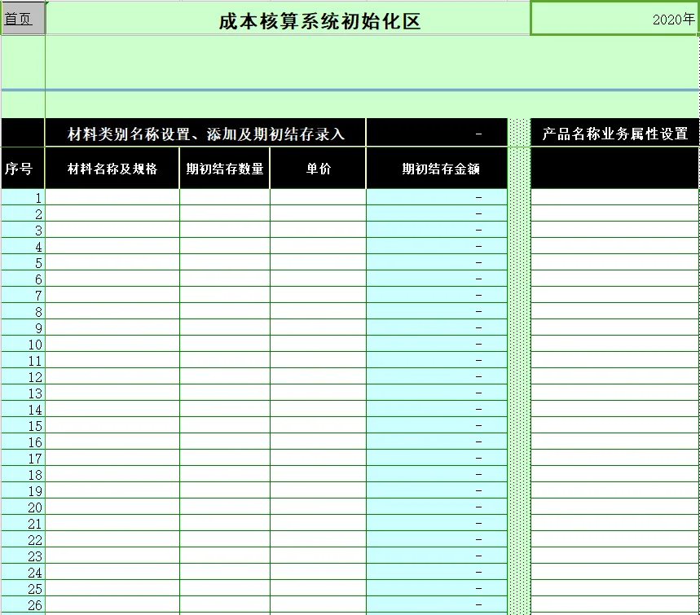Viewport: 700px width, 615px height.
Task: Click the opening quantity cell in row 21
Action: click(x=225, y=523)
